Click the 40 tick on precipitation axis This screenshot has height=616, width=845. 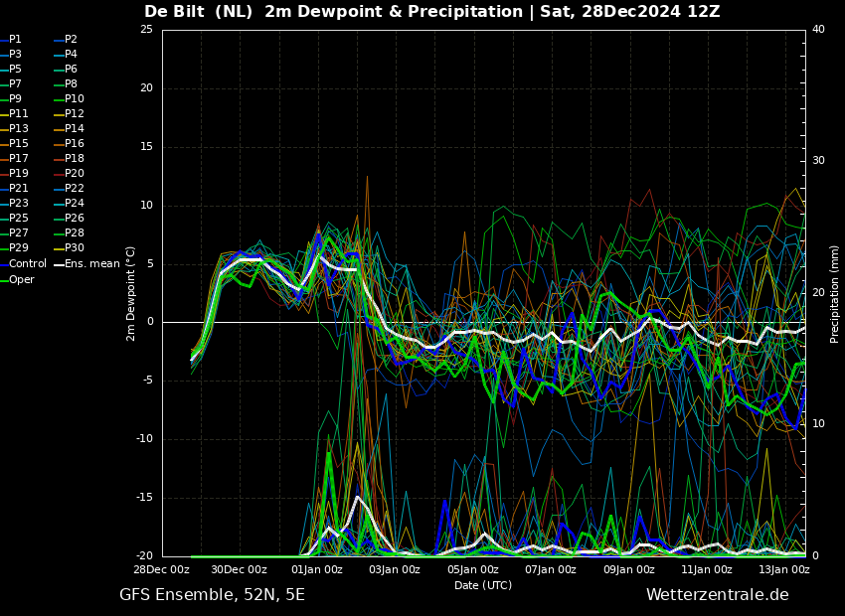coord(818,29)
